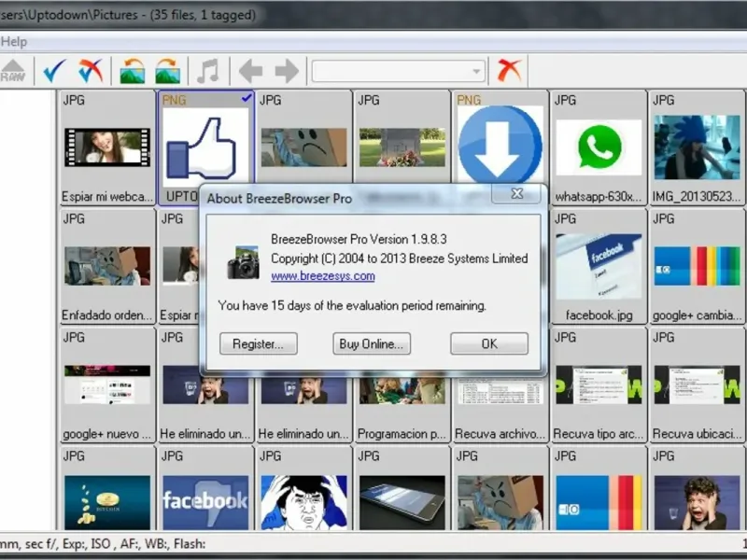Tag the selected image with the blue checkmark

[54, 71]
